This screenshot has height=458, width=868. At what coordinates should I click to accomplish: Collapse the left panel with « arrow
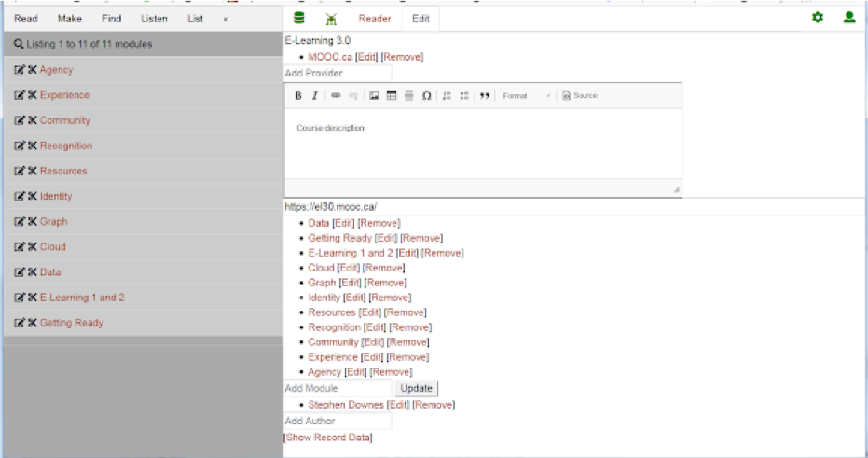225,19
